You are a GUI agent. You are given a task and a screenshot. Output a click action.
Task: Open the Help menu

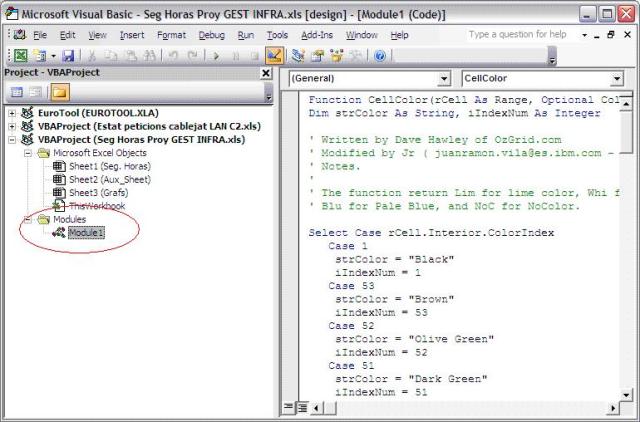point(399,35)
